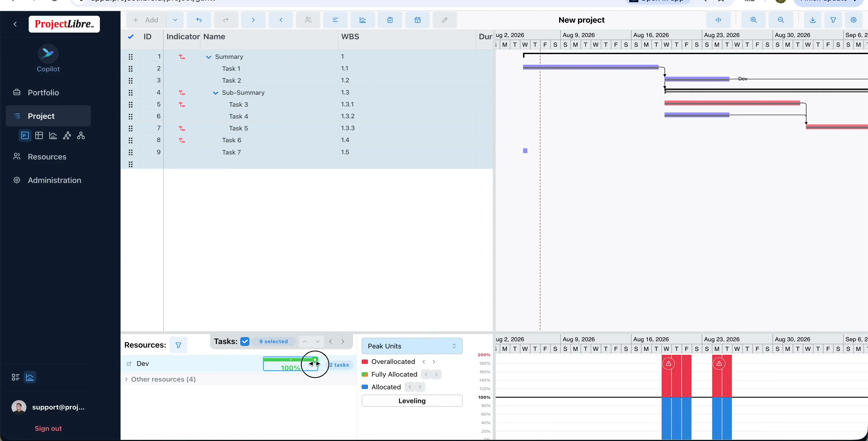Toggle the select-all checkmark in header
This screenshot has width=868, height=441.
coord(131,37)
